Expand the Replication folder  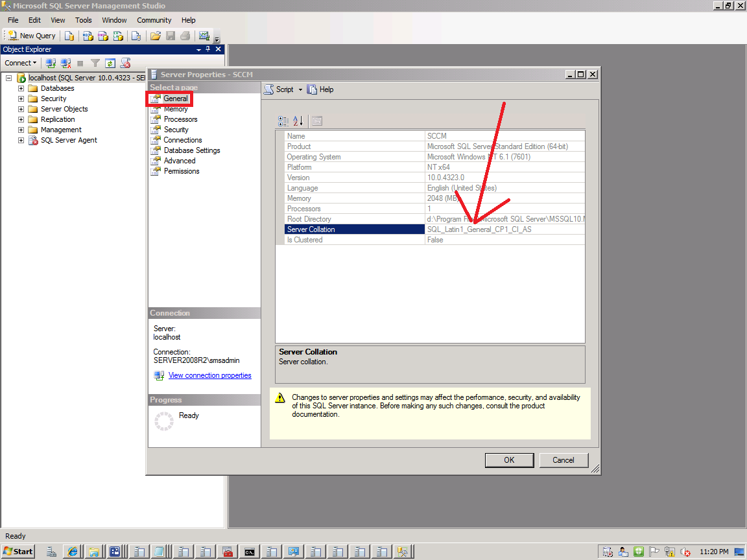pos(21,119)
